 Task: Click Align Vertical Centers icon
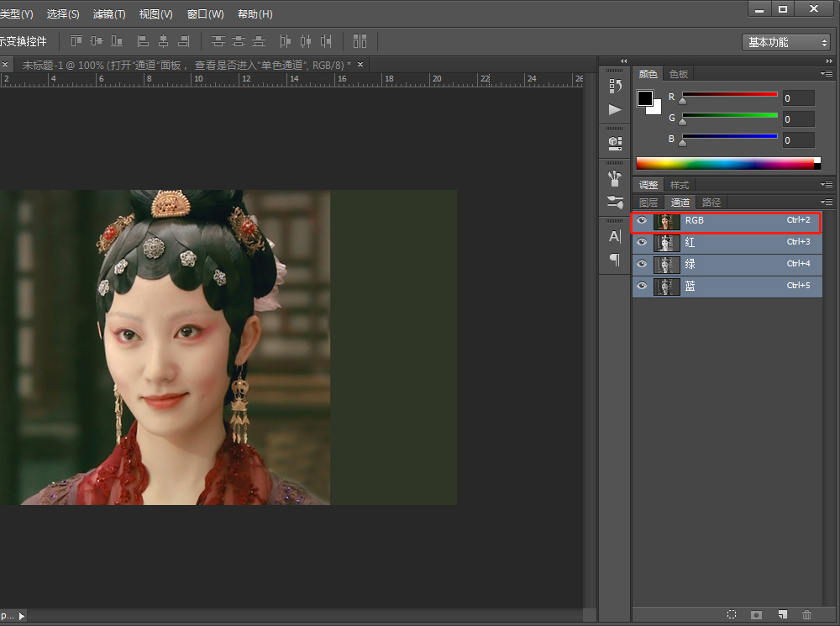point(97,40)
